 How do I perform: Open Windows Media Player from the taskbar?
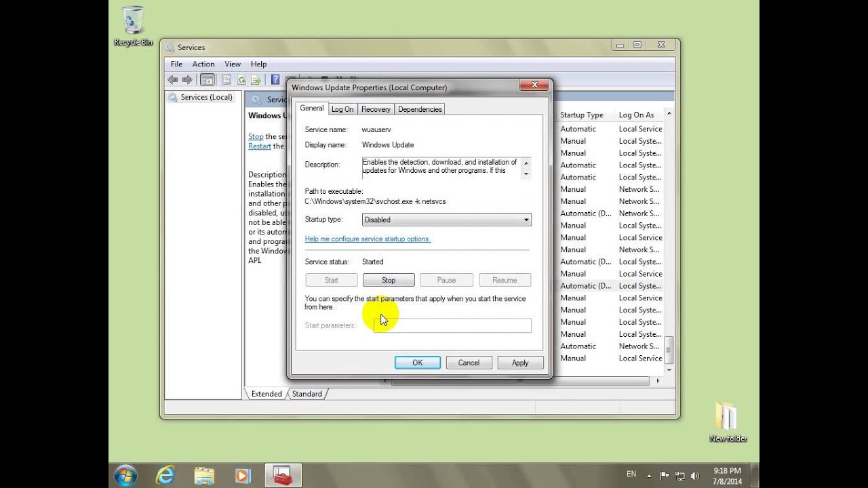243,475
